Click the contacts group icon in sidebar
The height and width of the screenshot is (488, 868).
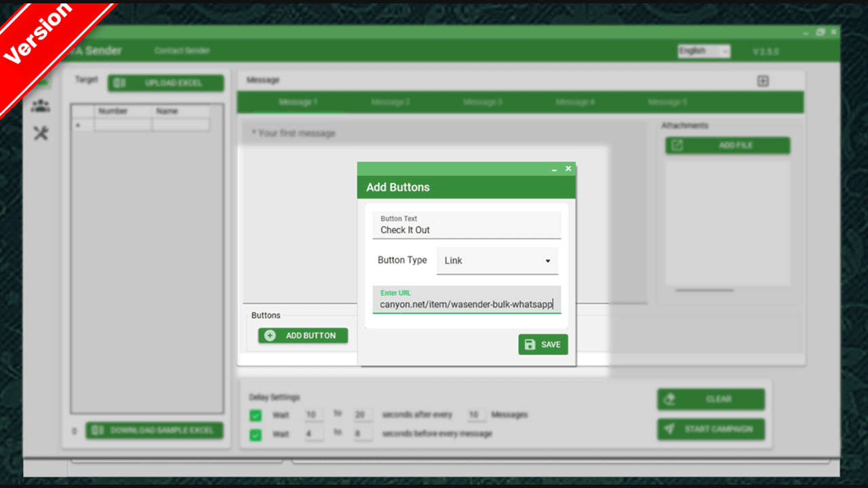coord(41,106)
